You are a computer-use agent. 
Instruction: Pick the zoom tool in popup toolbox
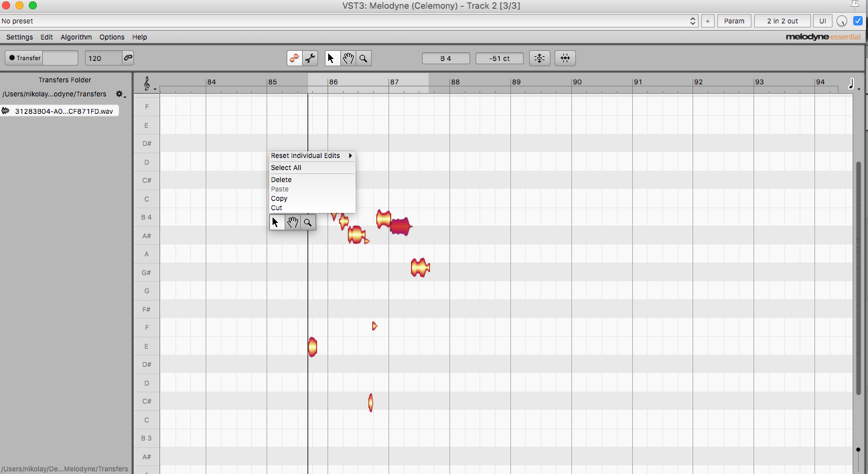click(x=307, y=222)
